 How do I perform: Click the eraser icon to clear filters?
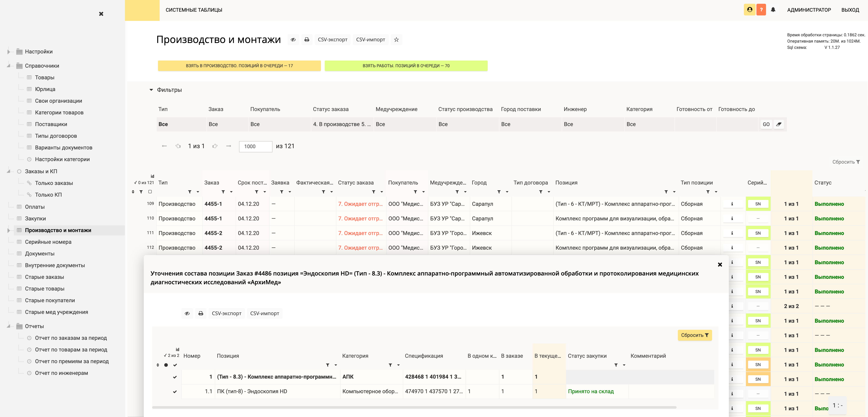click(778, 124)
